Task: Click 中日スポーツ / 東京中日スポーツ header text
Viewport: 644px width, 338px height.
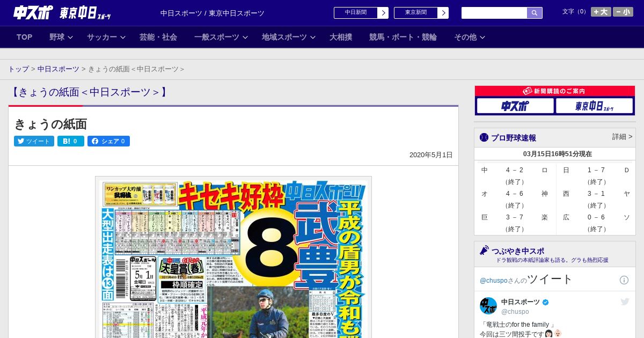Action: (213, 13)
